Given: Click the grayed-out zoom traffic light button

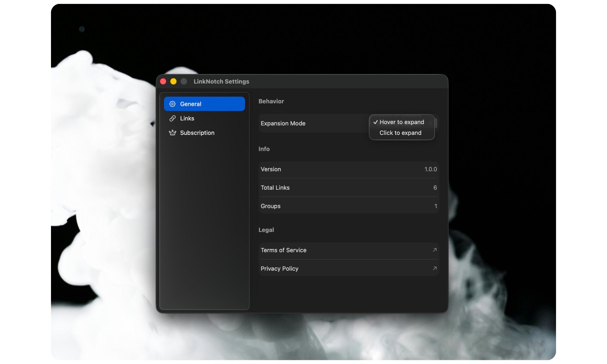Looking at the screenshot, I should [x=183, y=81].
